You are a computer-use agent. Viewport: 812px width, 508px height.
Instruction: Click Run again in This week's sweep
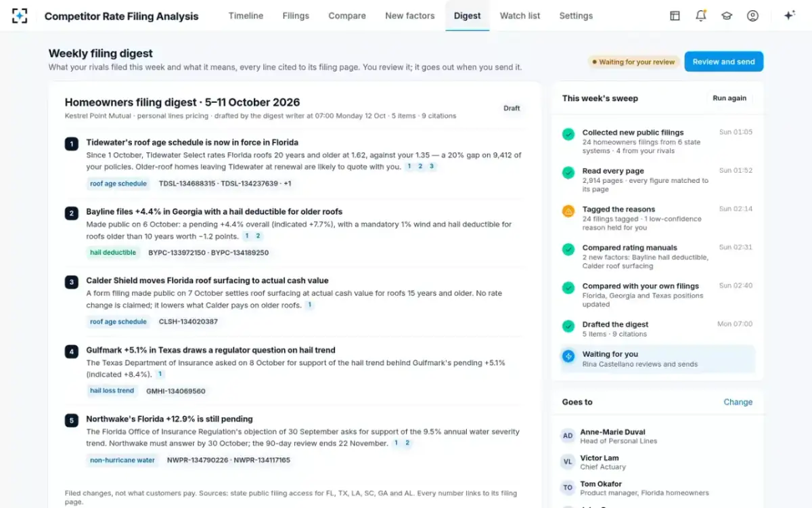click(x=729, y=98)
